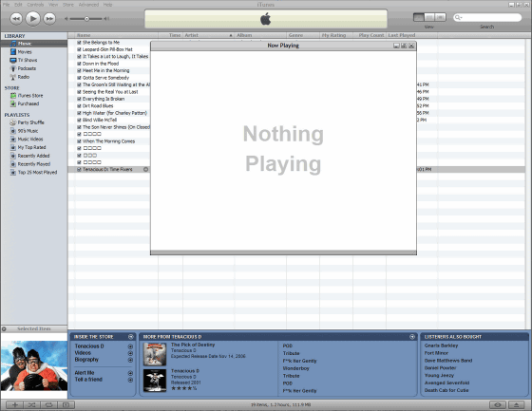
Task: Select the Party Shuffle playlist
Action: [x=30, y=122]
